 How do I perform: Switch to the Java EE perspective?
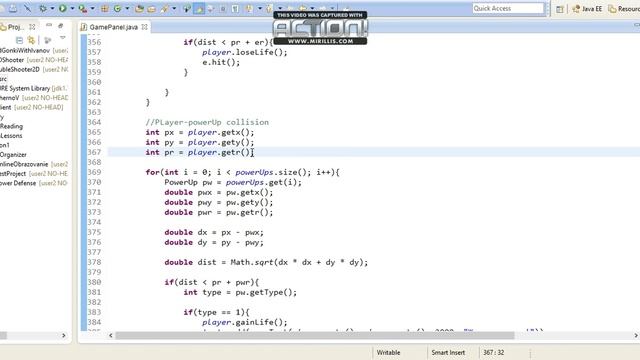(x=587, y=9)
